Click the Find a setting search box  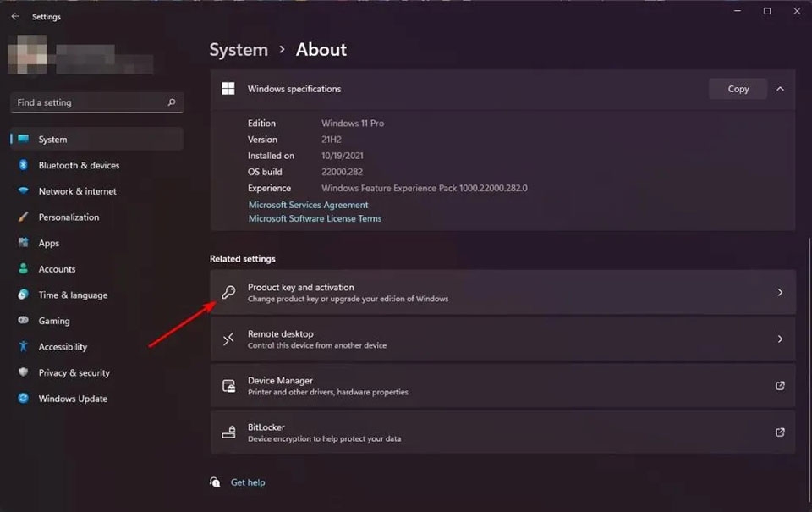(96, 102)
